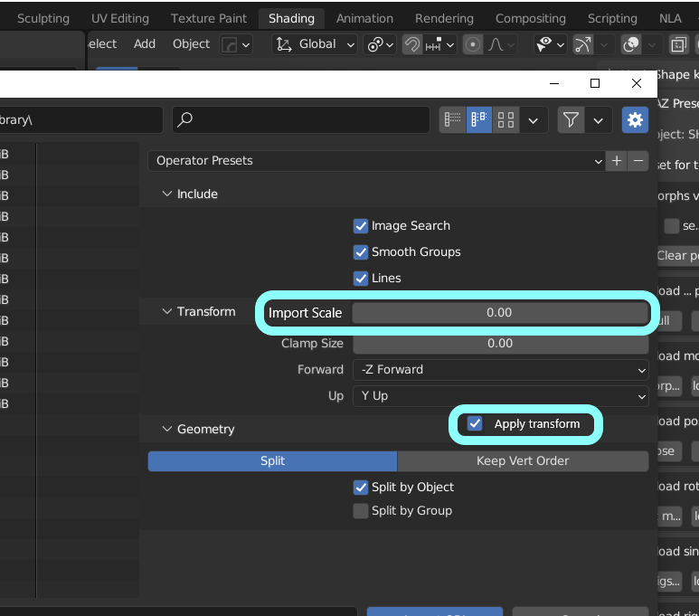Viewport: 699px width, 616px height.
Task: Open the snap element options dropdown
Action: click(439, 44)
